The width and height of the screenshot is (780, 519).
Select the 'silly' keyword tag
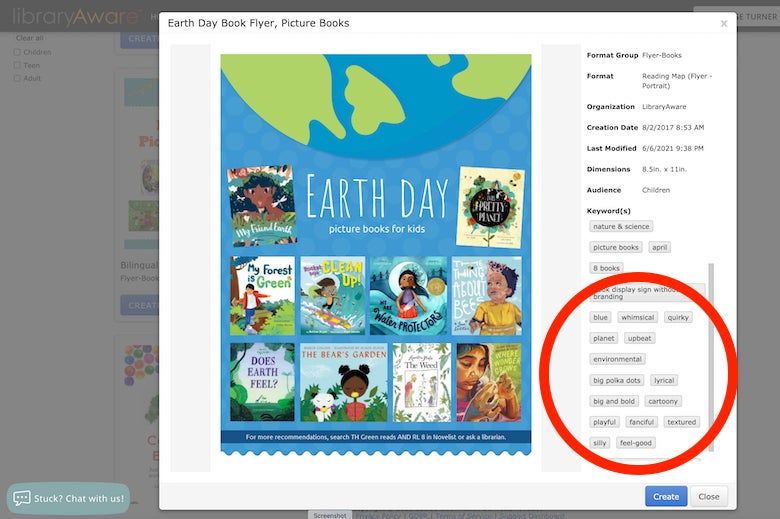pyautogui.click(x=599, y=443)
